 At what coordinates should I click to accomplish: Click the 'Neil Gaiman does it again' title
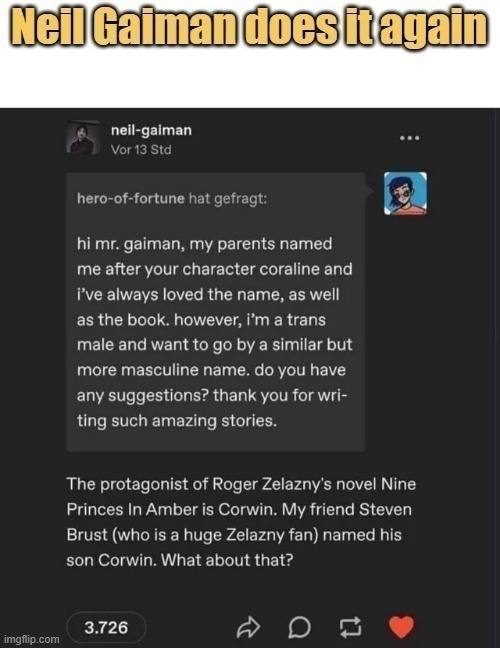[x=250, y=26]
